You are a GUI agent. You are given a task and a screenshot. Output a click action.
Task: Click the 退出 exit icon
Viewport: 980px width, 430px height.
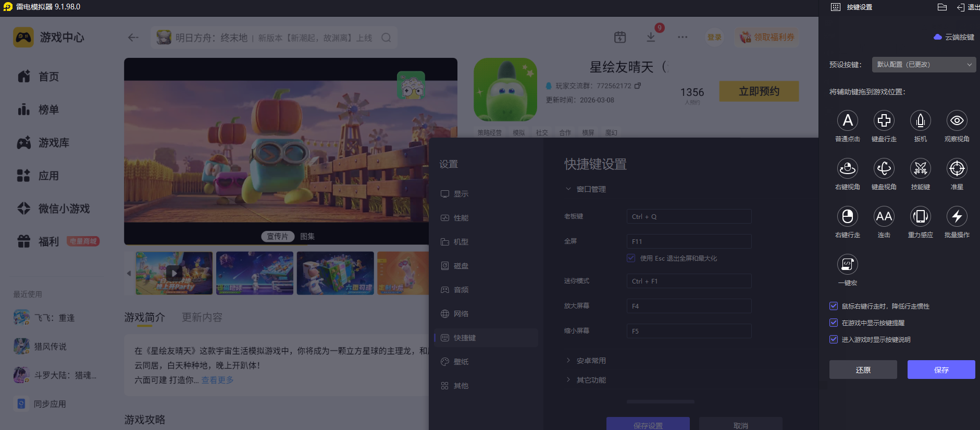[x=961, y=7]
